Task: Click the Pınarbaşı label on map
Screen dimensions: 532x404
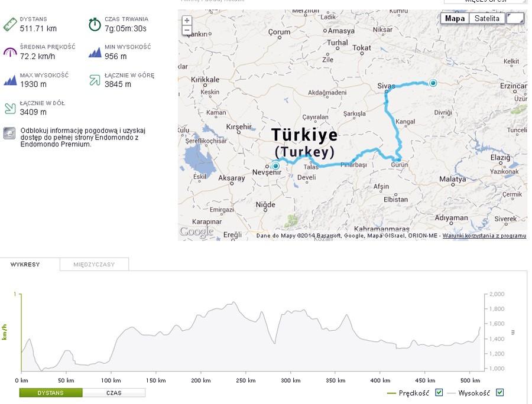Action: pyautogui.click(x=353, y=165)
